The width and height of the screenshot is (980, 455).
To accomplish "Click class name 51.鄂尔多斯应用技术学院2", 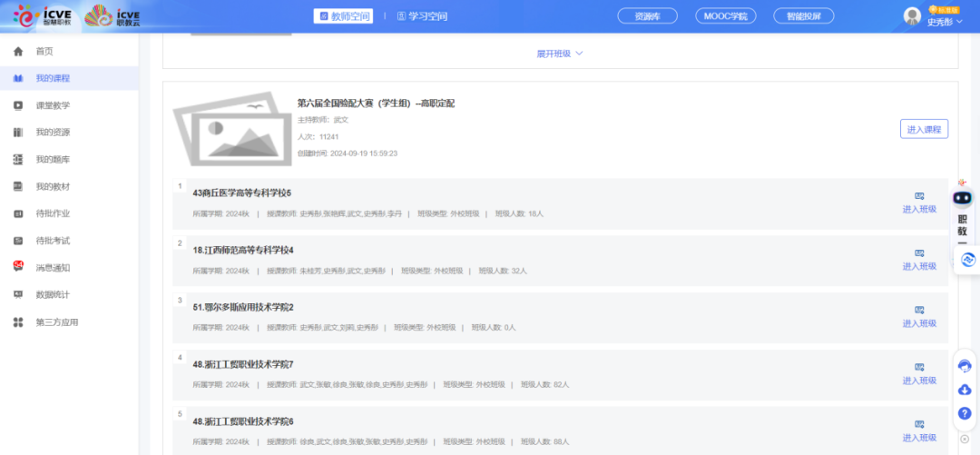I will point(243,307).
